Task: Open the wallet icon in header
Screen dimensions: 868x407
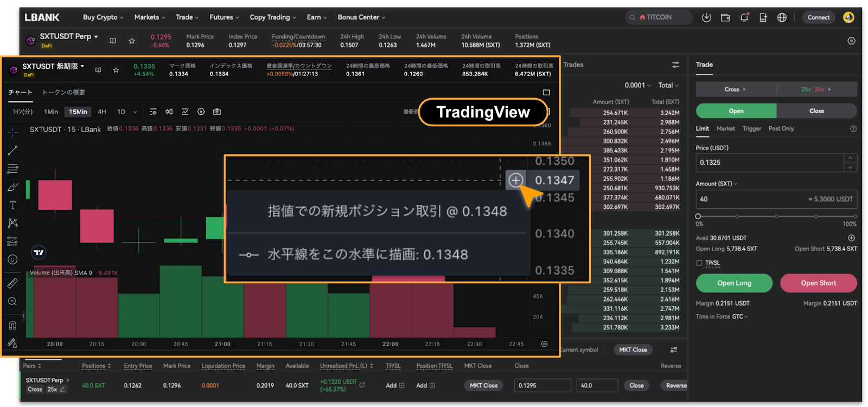Action: coord(725,17)
